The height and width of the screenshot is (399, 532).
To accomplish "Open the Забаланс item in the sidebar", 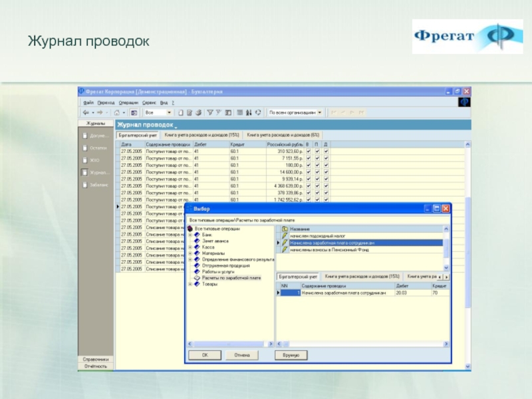I will pyautogui.click(x=96, y=185).
